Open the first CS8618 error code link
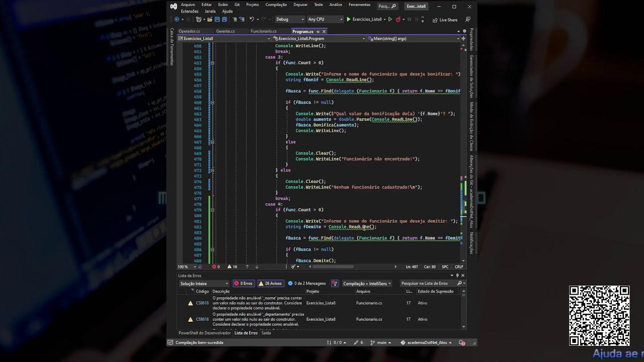Screen dimensions: 644x362 coord(202,303)
